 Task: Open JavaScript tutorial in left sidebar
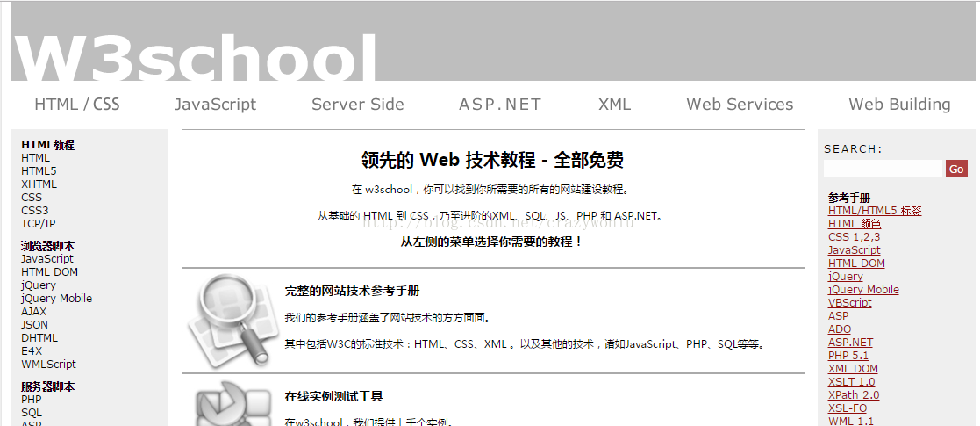[x=46, y=259]
